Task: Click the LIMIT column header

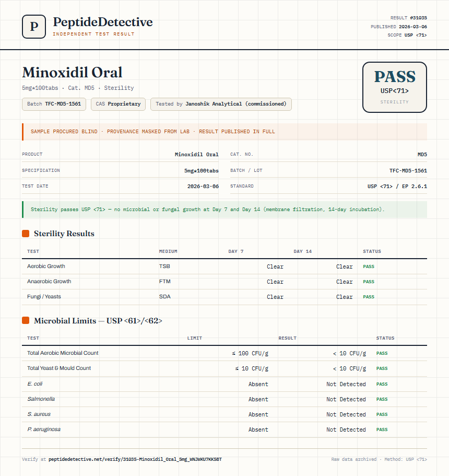Action: [194, 338]
